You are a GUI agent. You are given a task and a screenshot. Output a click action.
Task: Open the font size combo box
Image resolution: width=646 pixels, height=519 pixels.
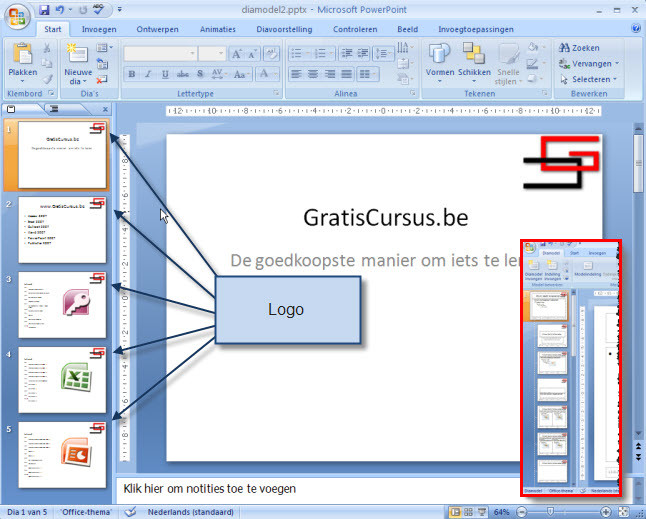(x=212, y=54)
